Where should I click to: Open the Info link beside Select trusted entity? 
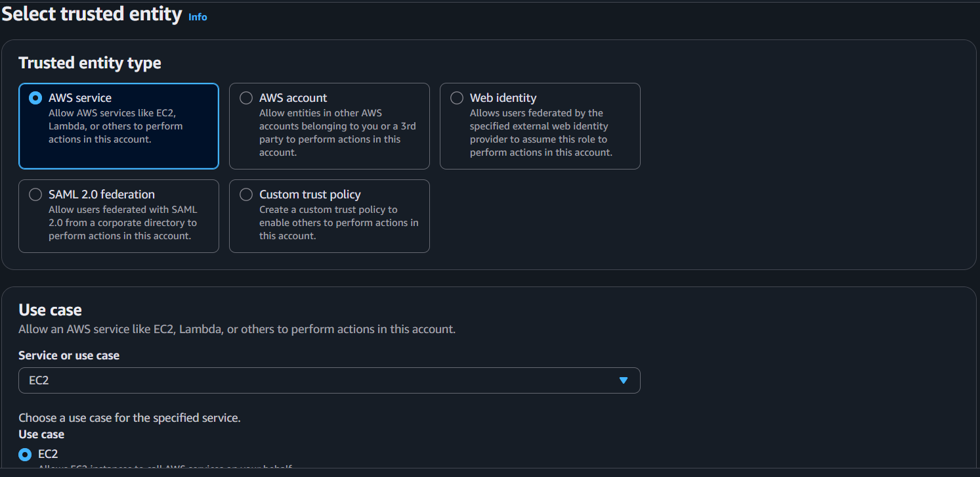tap(198, 17)
